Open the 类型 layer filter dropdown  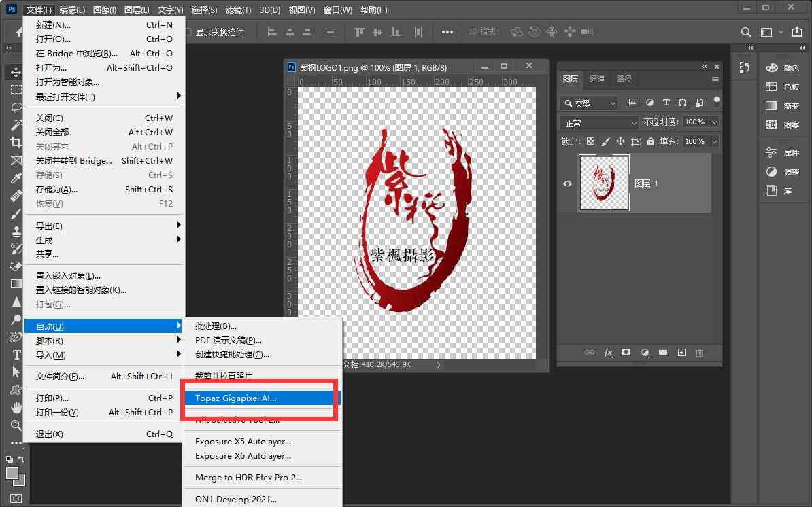point(590,103)
